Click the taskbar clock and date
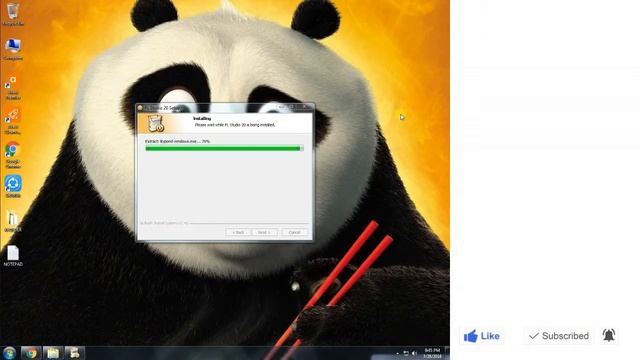640x360 pixels. [x=432, y=353]
